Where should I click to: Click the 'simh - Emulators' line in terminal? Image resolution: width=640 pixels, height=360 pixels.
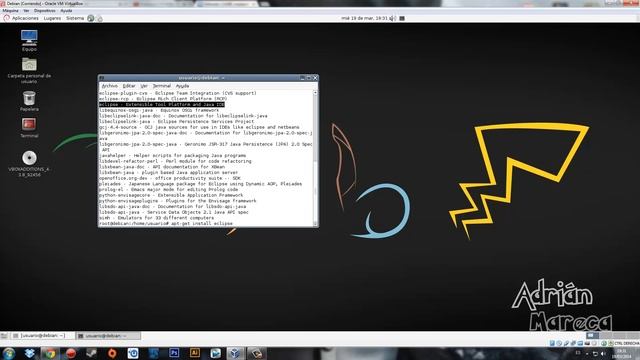point(156,218)
